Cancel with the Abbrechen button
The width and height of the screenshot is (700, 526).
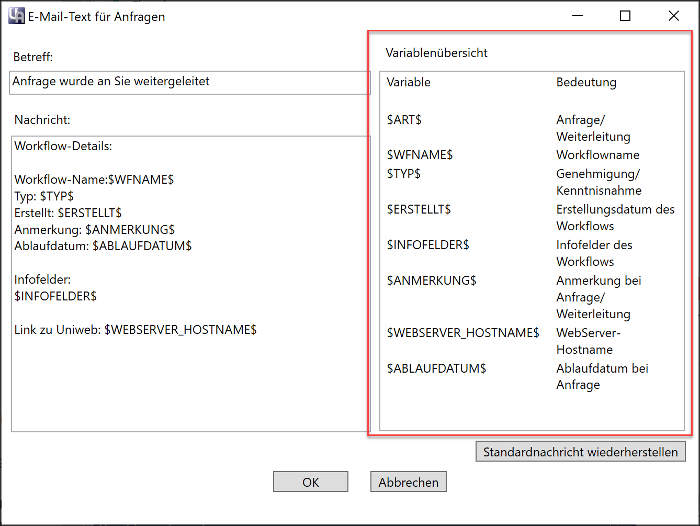[408, 482]
